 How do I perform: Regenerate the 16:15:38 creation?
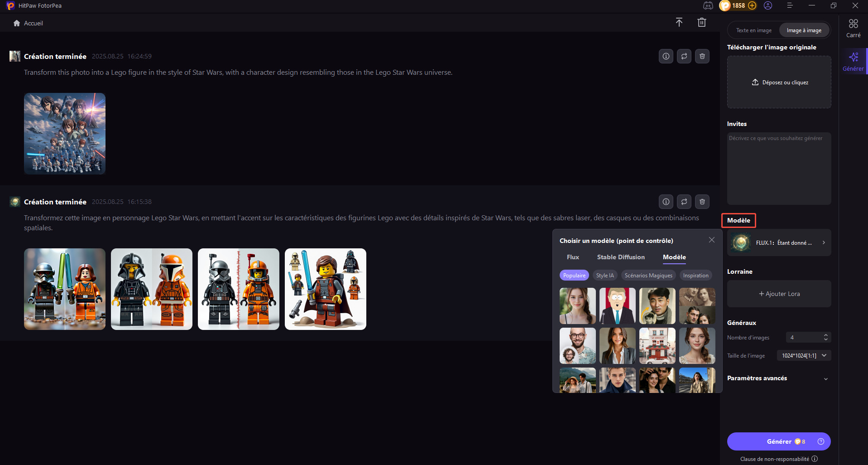pyautogui.click(x=684, y=202)
